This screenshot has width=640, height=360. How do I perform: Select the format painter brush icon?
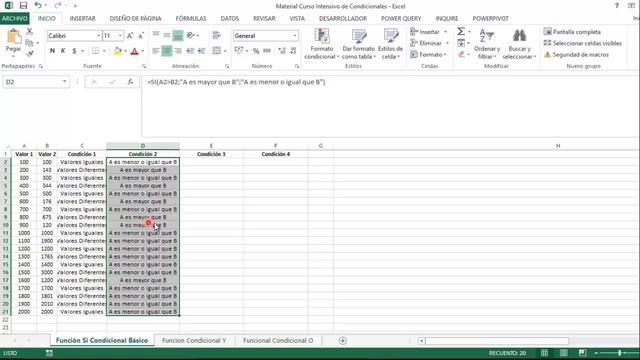click(x=29, y=53)
